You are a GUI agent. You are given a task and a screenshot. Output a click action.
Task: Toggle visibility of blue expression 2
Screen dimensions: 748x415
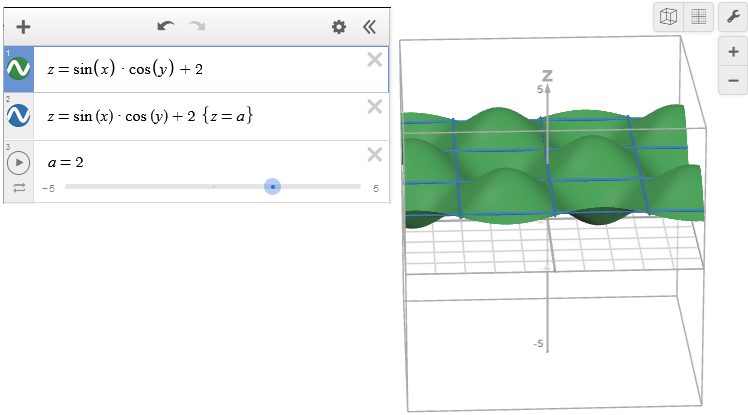pyautogui.click(x=18, y=116)
